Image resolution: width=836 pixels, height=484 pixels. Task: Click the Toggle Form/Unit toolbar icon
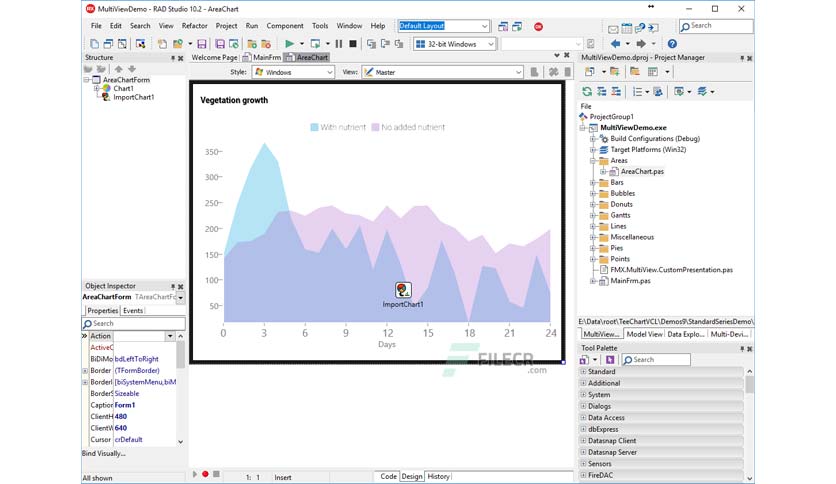click(122, 44)
